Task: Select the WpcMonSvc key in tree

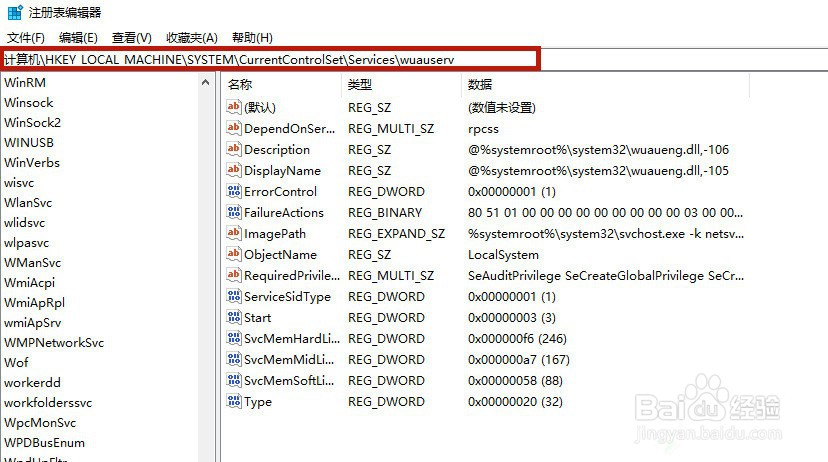Action: 40,423
